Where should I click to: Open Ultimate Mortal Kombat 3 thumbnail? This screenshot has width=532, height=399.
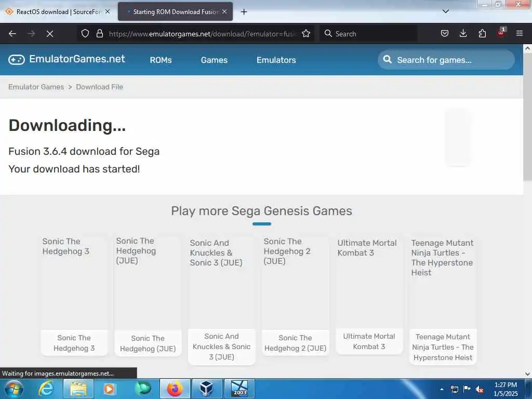[369, 283]
